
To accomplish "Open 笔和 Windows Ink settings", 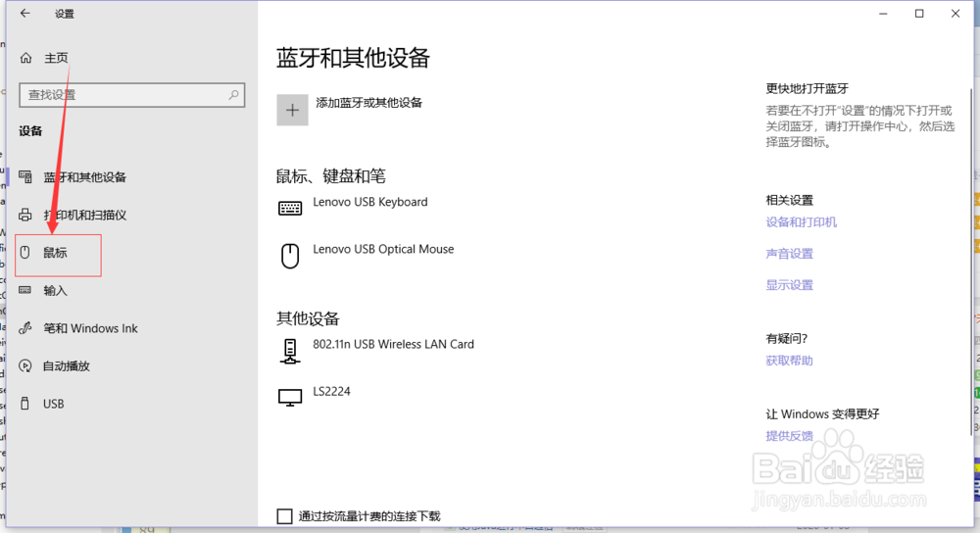I will click(90, 328).
